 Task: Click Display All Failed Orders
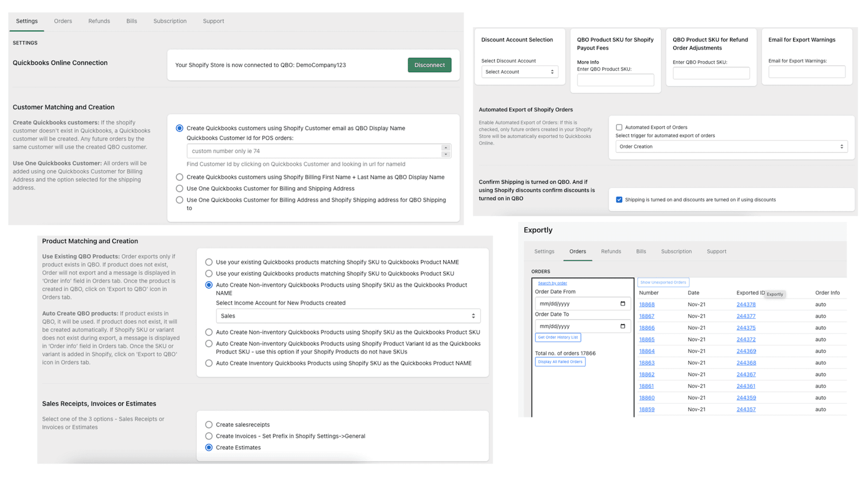click(x=560, y=362)
